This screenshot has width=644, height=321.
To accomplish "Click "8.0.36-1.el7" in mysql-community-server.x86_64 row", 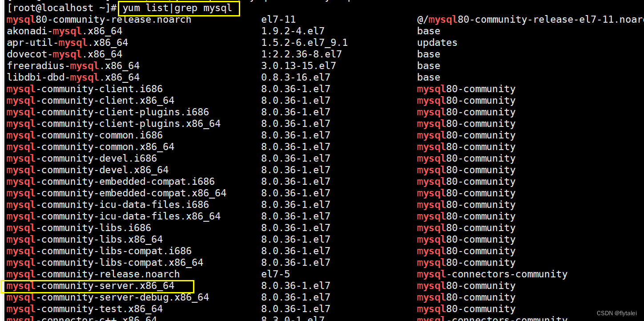I will (x=296, y=286).
